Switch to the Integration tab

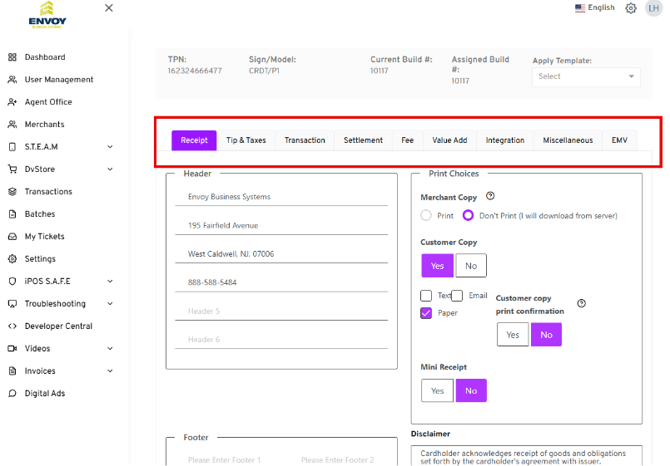(505, 141)
